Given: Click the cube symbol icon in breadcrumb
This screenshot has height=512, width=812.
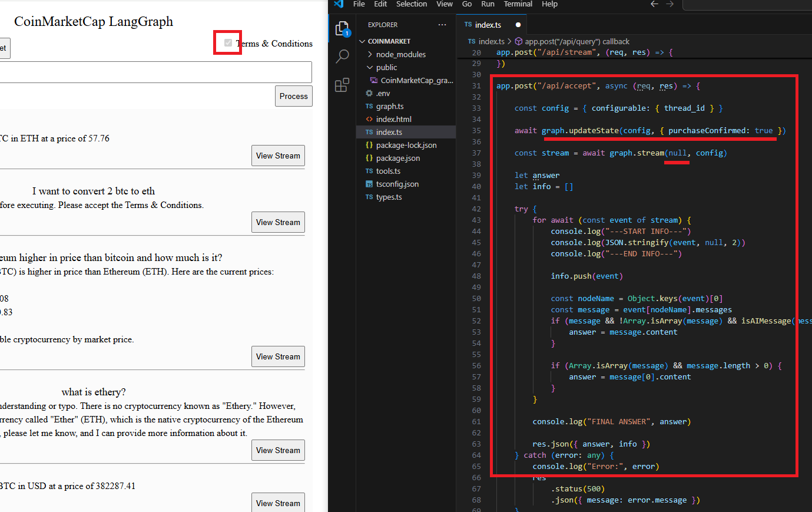Looking at the screenshot, I should click(x=519, y=41).
